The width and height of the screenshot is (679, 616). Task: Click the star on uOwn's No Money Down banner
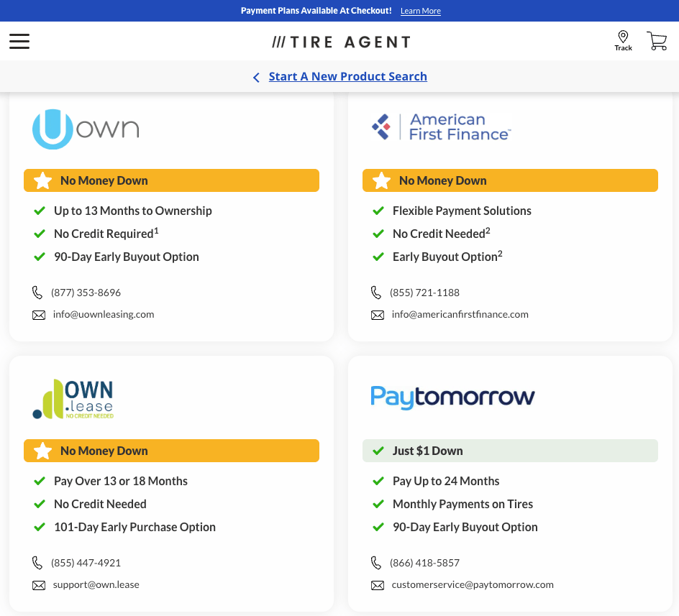(x=42, y=180)
